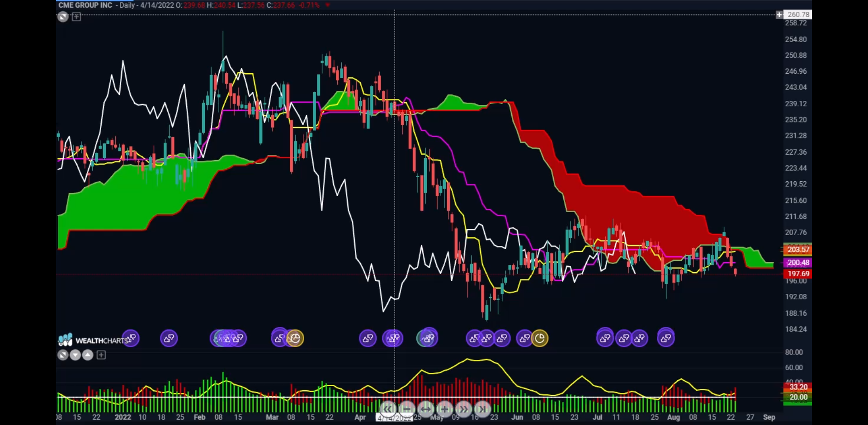Screen dimensions: 868x425
Task: Open rightmost sentiment marker in mid-February cluster
Action: [238, 338]
